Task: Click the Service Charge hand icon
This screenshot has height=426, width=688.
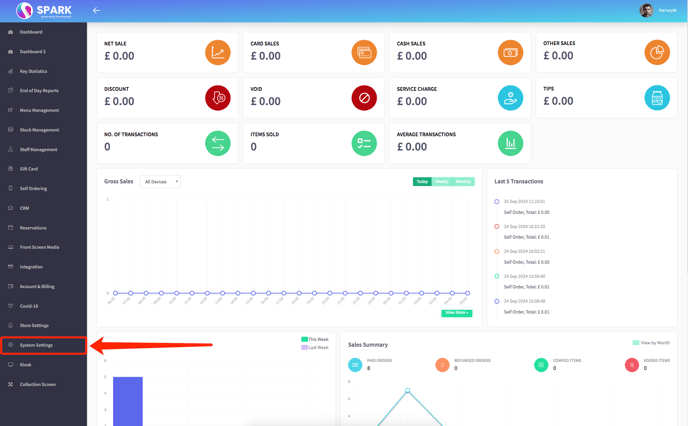Action: (x=510, y=97)
